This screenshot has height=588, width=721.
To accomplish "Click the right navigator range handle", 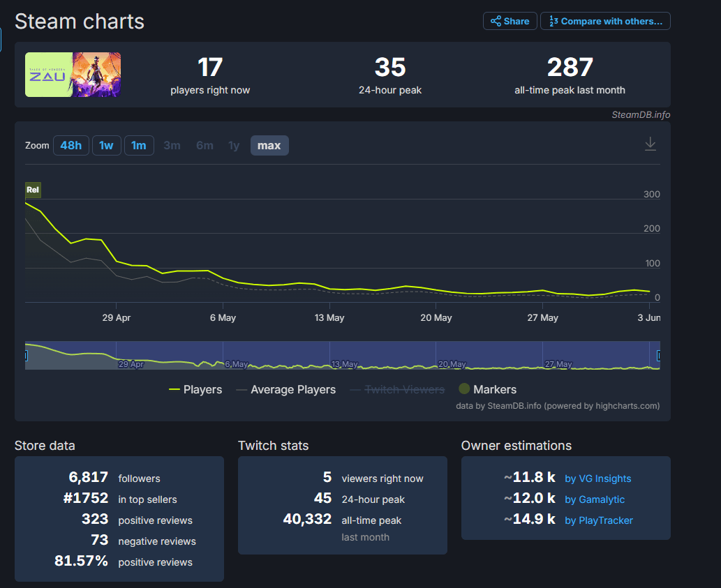I will [x=658, y=356].
